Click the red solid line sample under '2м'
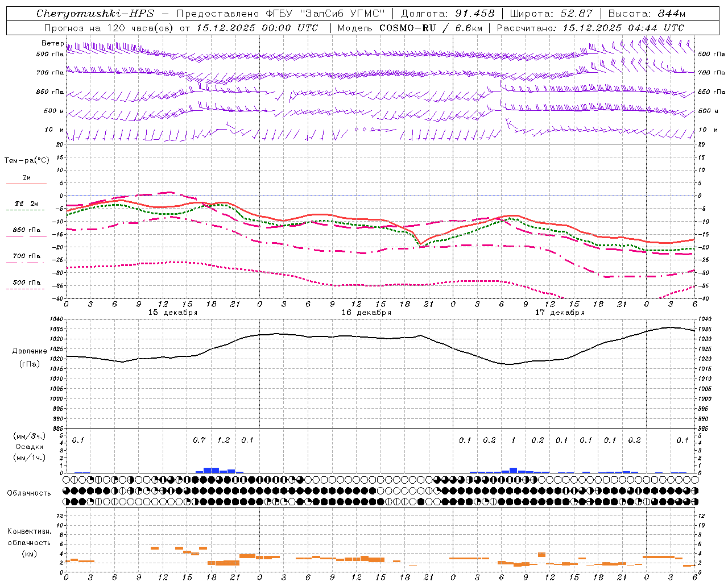 pyautogui.click(x=26, y=184)
